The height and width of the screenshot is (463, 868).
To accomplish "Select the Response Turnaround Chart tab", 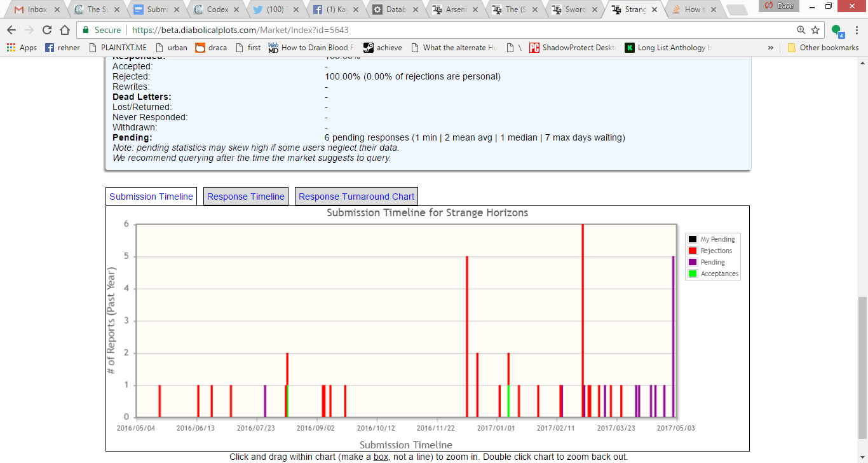I will (356, 197).
